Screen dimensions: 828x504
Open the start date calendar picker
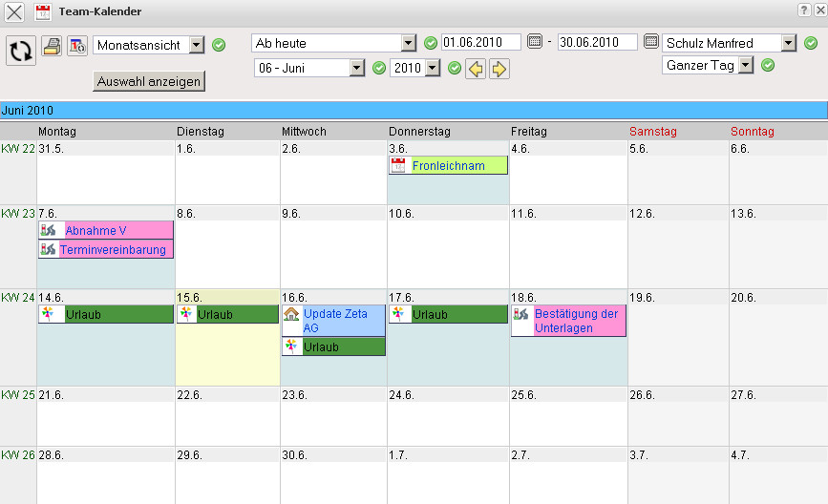tap(535, 42)
